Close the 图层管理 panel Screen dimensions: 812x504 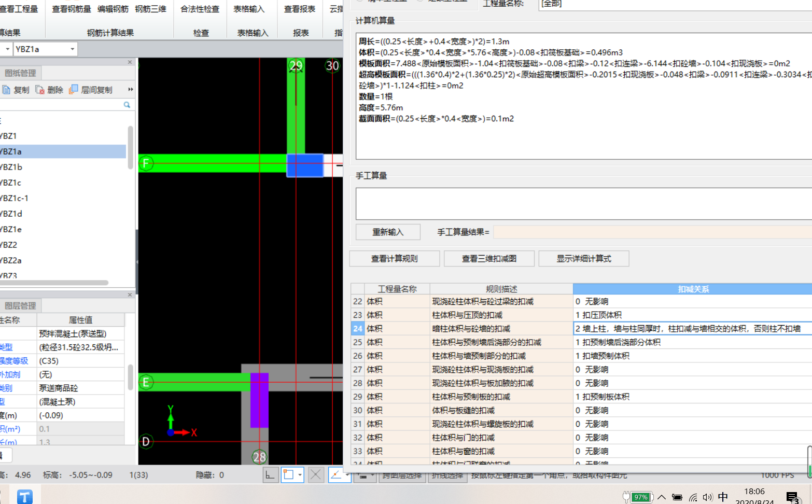pos(130,295)
